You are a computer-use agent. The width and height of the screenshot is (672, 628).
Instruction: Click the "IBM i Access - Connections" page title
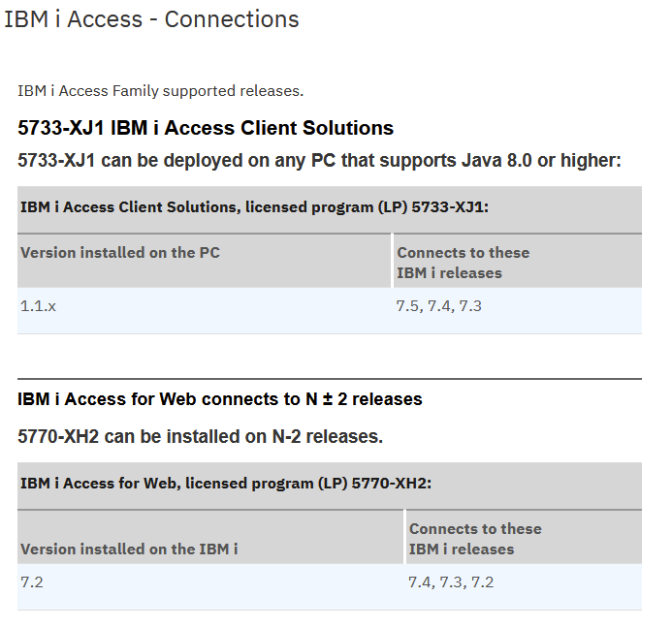(151, 19)
